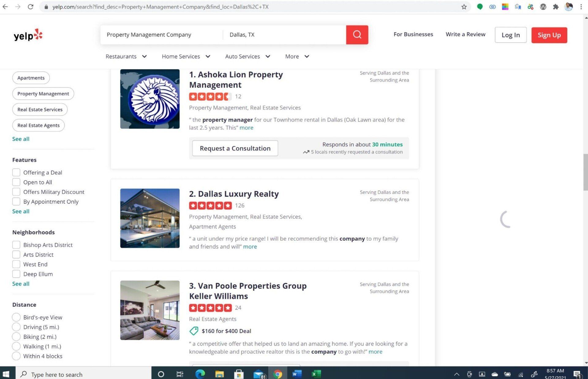Image resolution: width=588 pixels, height=379 pixels.
Task: Click the green circle extension icon
Action: tap(480, 7)
